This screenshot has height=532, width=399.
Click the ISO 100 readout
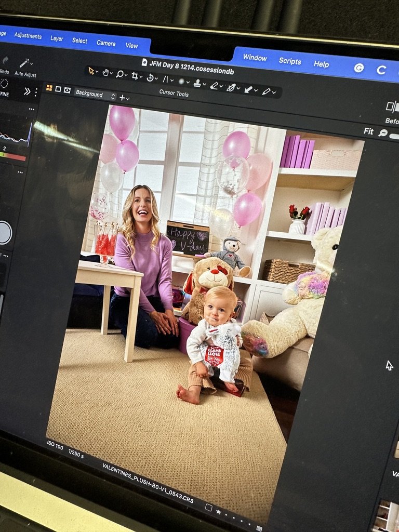pyautogui.click(x=55, y=445)
